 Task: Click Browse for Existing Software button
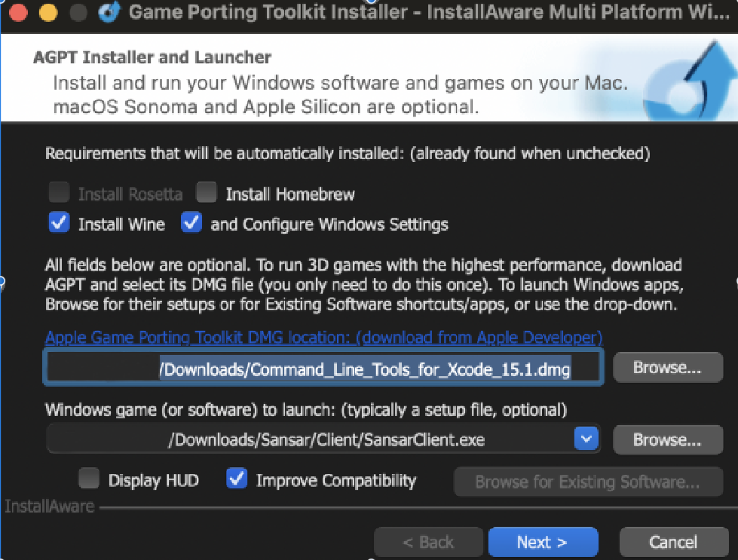[x=587, y=482]
